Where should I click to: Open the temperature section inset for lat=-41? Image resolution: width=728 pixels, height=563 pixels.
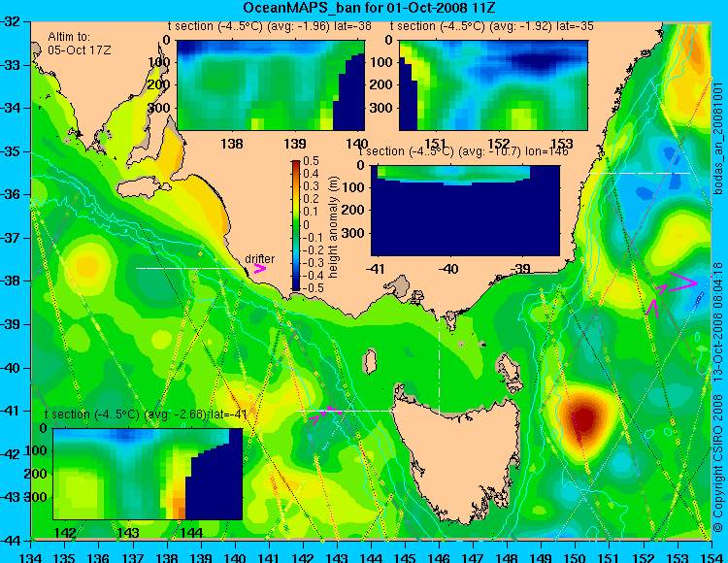pos(148,474)
